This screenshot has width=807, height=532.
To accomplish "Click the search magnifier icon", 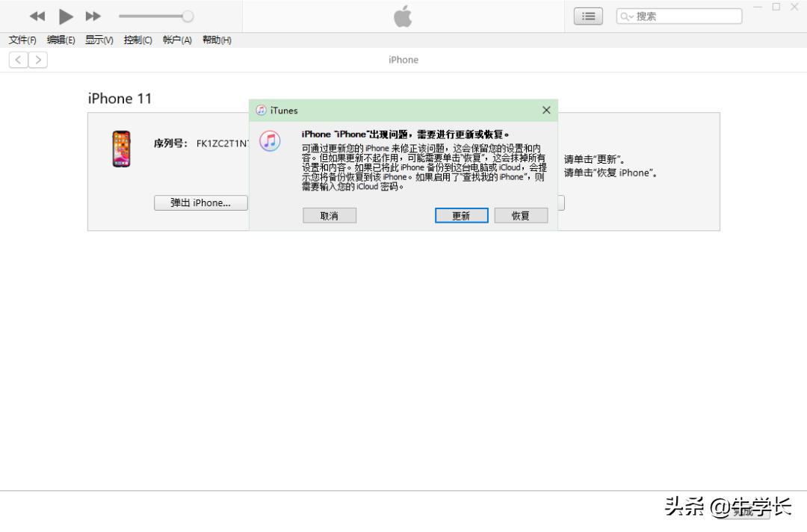I will click(x=626, y=16).
